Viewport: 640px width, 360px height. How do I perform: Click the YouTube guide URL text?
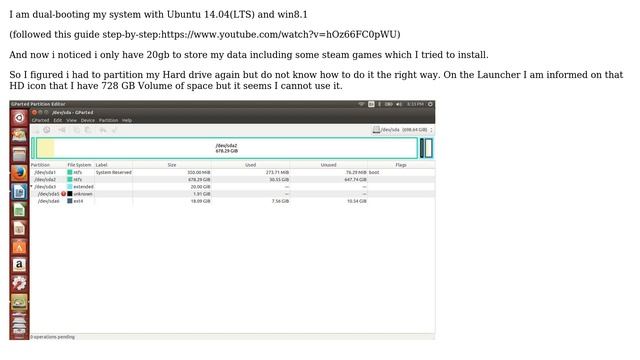[279, 34]
